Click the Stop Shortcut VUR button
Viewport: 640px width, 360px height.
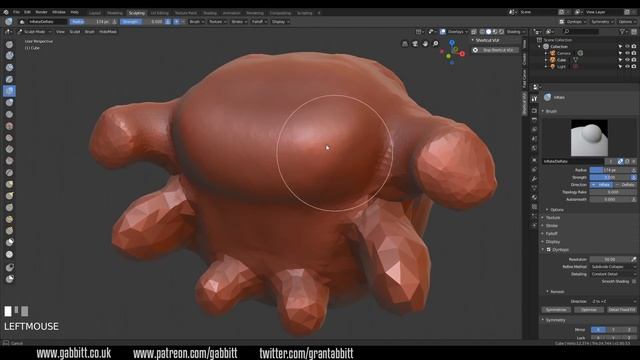coord(495,50)
